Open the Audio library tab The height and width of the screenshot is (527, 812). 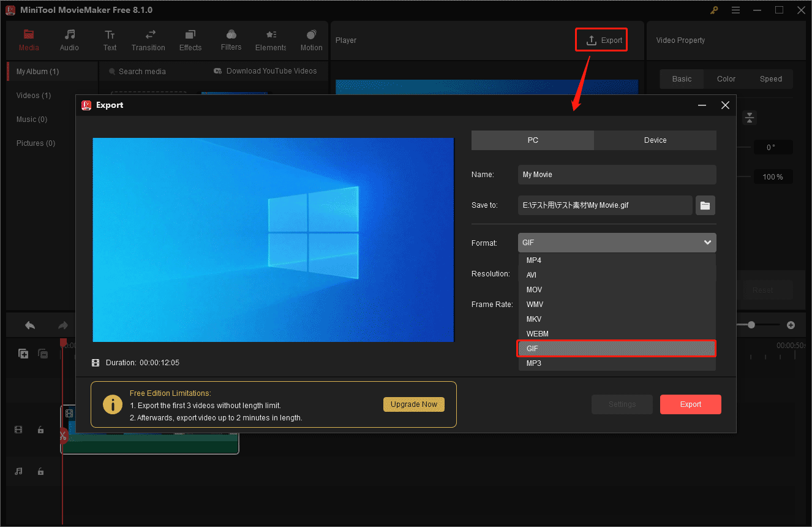coord(69,40)
